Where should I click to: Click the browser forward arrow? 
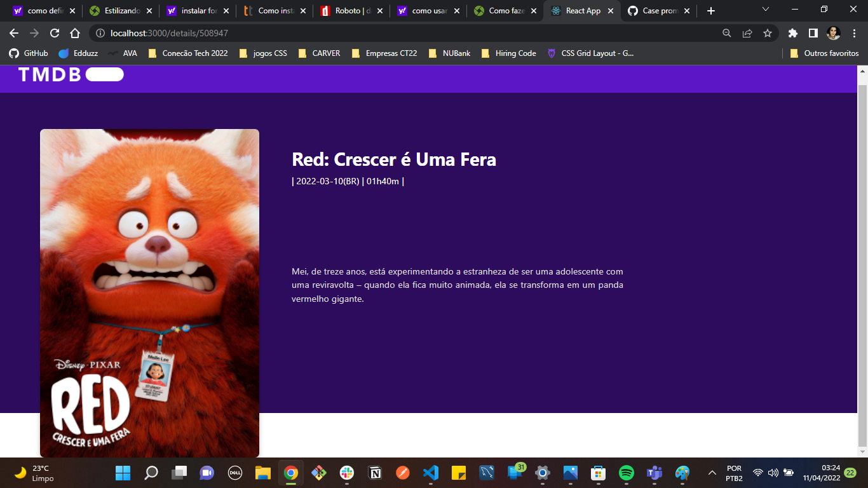click(34, 33)
